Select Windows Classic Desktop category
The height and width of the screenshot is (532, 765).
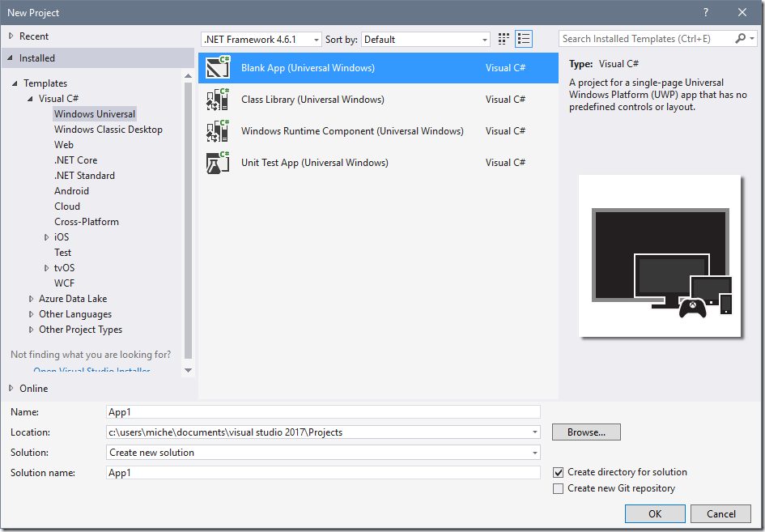pyautogui.click(x=108, y=130)
